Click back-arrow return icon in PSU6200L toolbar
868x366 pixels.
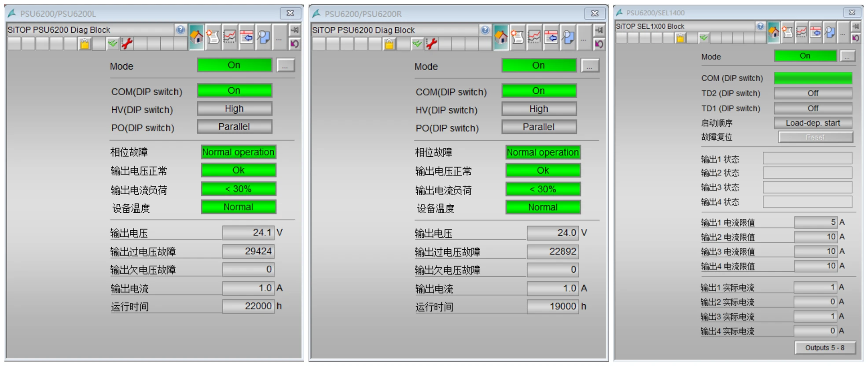pos(294,44)
